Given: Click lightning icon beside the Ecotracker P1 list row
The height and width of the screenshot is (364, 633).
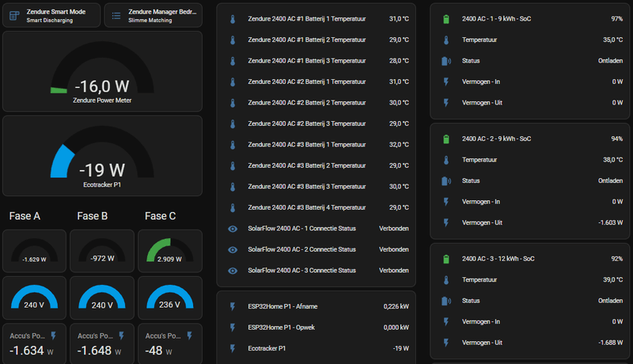Looking at the screenshot, I should (x=233, y=349).
